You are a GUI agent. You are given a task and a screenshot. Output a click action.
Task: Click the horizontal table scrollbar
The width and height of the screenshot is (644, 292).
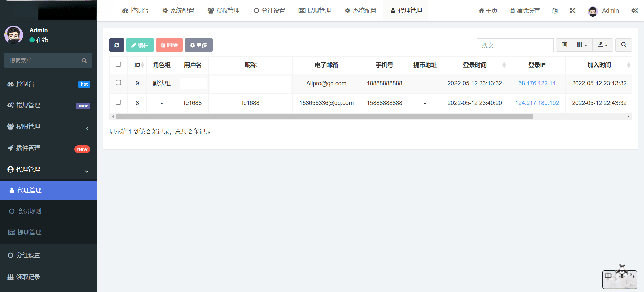click(324, 117)
